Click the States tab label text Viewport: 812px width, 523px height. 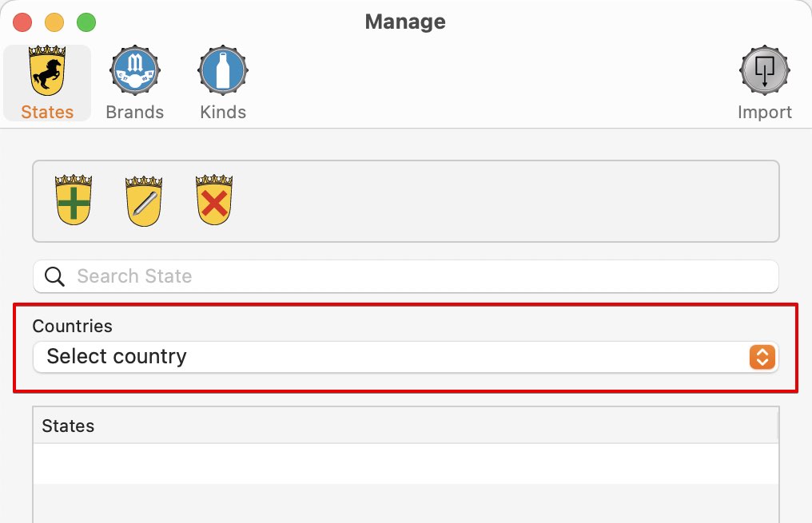point(47,113)
